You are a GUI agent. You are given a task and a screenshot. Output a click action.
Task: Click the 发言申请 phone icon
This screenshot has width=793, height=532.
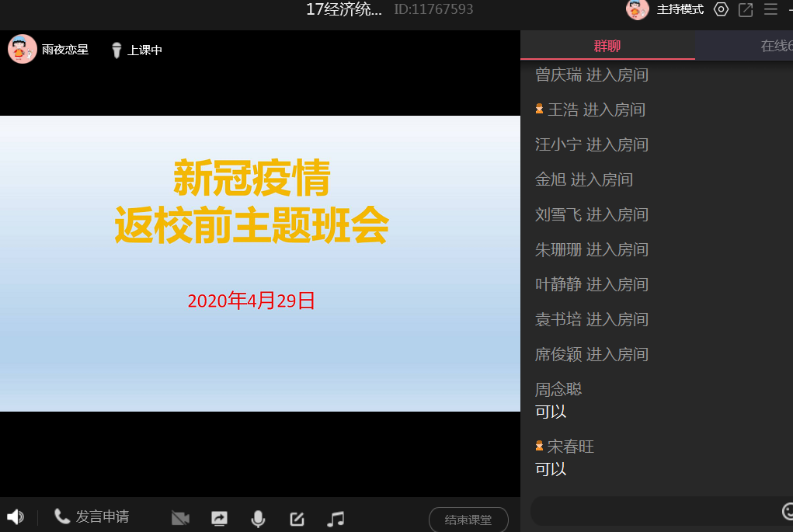(62, 516)
